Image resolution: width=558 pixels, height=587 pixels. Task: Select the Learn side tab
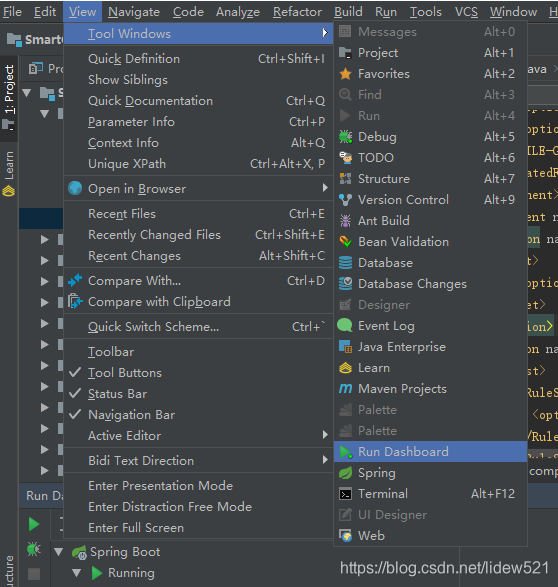point(9,173)
